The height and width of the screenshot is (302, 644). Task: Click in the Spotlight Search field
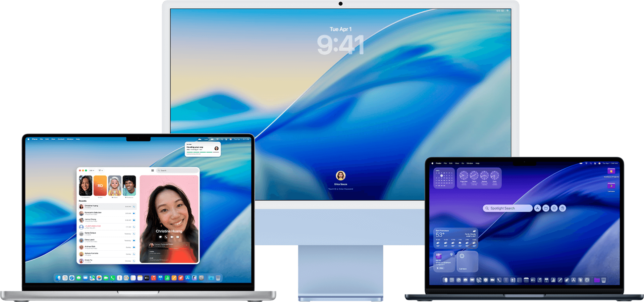tap(507, 208)
